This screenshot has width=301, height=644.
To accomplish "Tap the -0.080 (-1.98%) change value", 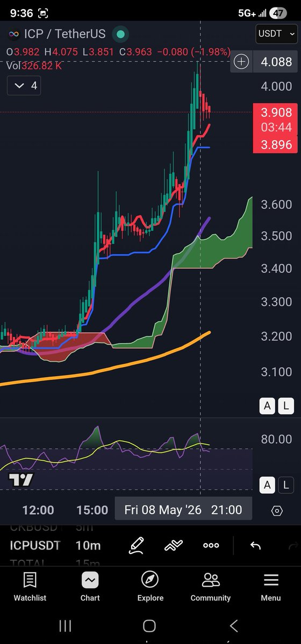I will (x=194, y=52).
